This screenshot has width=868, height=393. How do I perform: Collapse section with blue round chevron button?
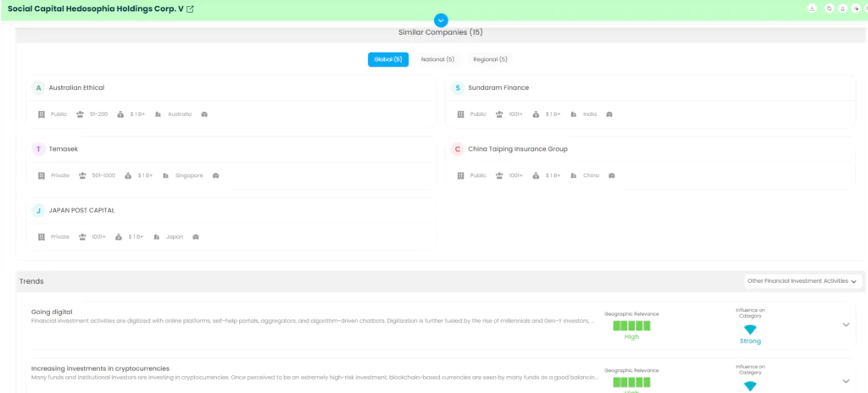441,20
